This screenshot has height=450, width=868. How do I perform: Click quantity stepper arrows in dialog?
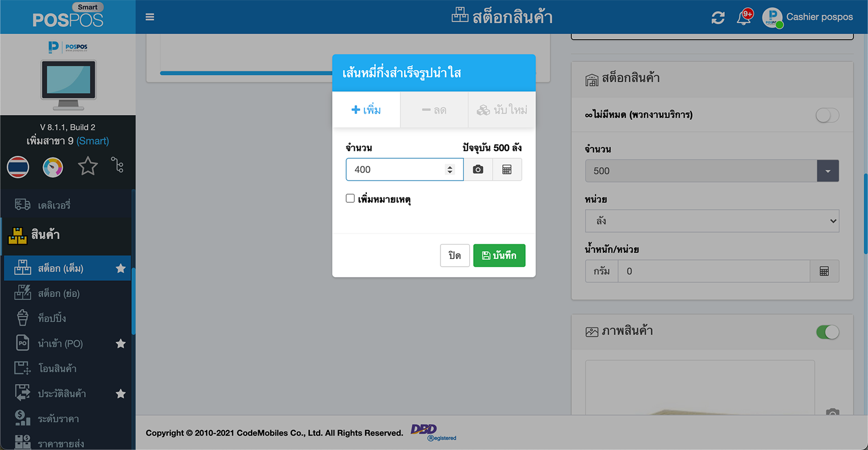[x=450, y=170]
